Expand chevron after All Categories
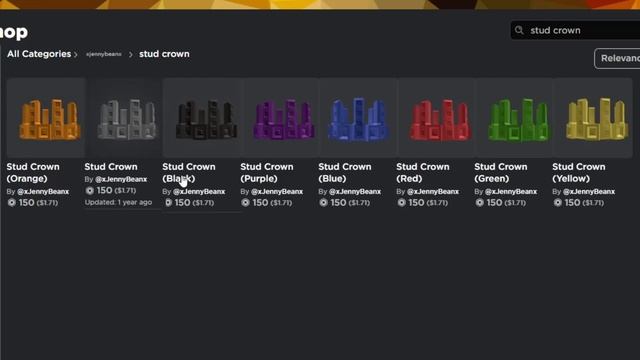This screenshot has width=640, height=360. coord(76,54)
